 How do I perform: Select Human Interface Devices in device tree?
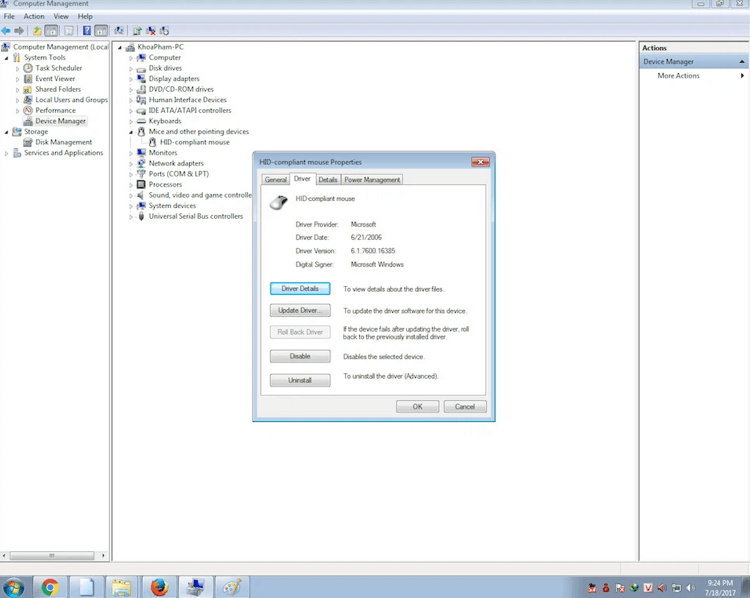click(x=188, y=100)
